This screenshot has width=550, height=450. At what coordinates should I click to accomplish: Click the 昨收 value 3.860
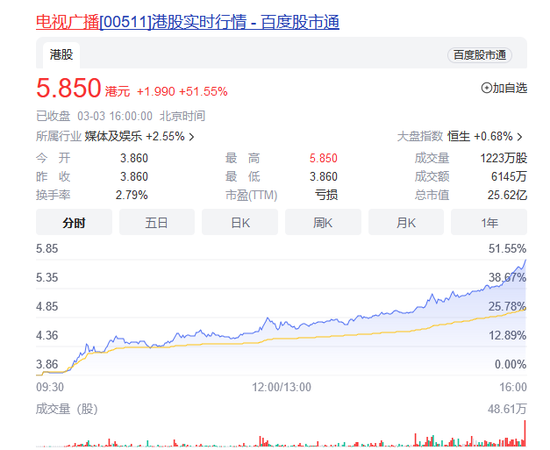(x=134, y=176)
